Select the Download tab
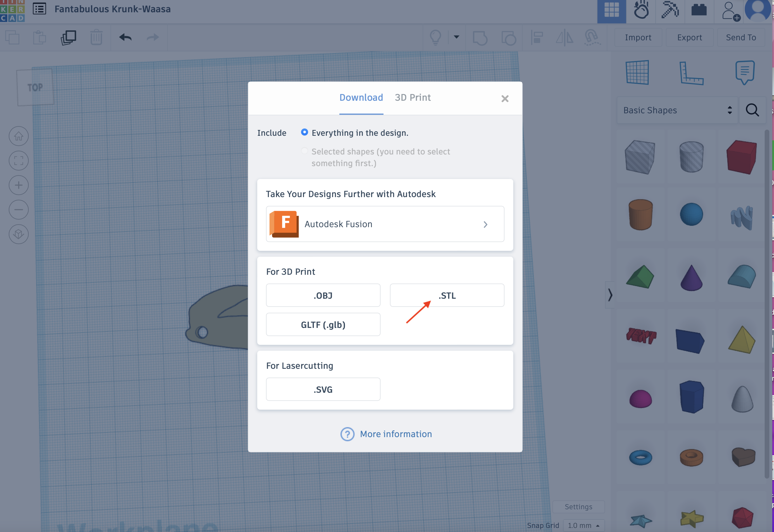The image size is (774, 532). (361, 98)
